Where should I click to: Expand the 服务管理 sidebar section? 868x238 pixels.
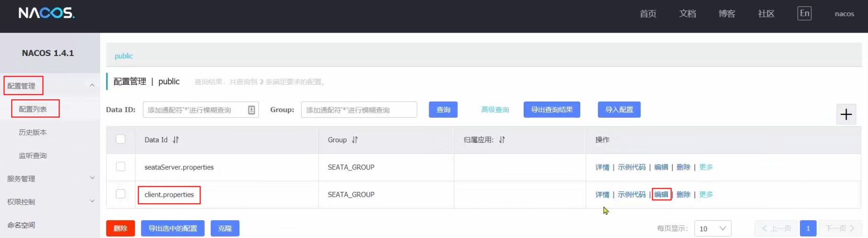[x=92, y=178]
